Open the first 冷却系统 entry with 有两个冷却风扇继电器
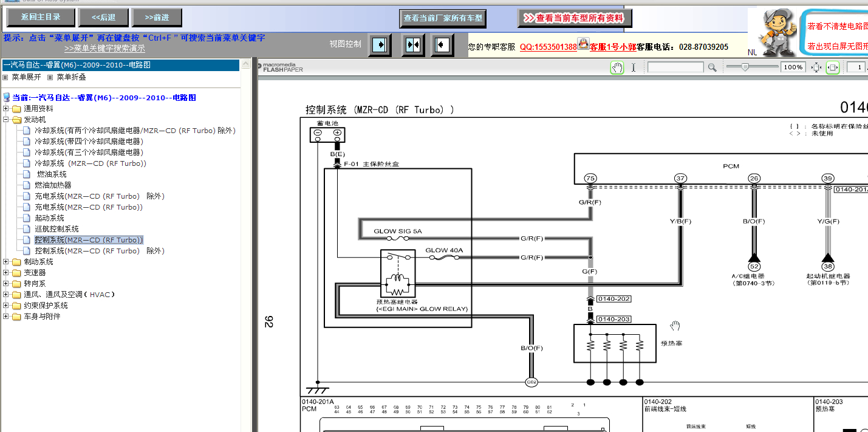 coord(135,131)
